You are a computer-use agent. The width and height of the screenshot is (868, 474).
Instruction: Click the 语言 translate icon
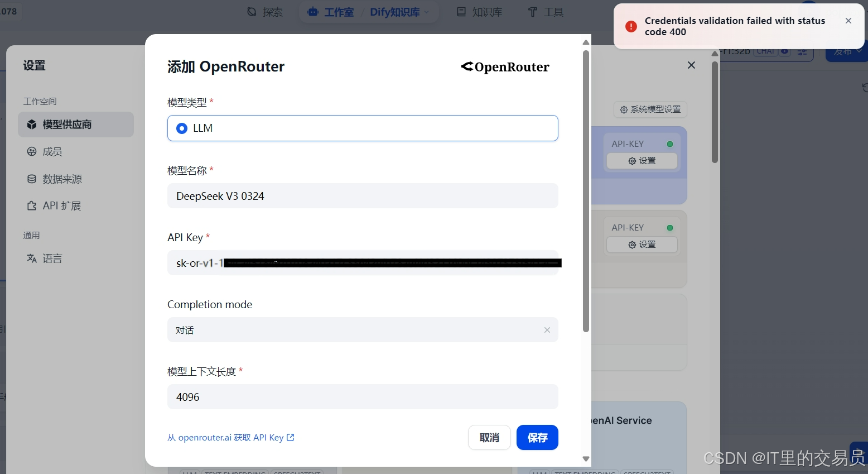point(32,258)
